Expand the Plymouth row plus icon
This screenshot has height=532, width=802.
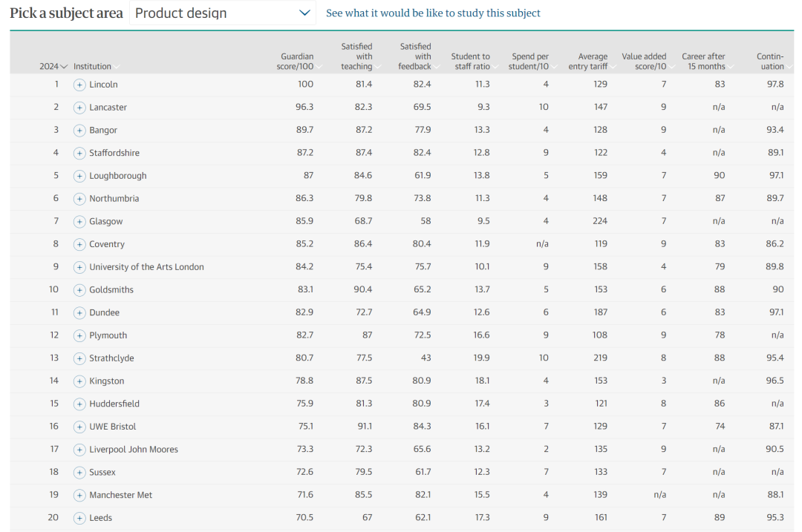point(79,336)
